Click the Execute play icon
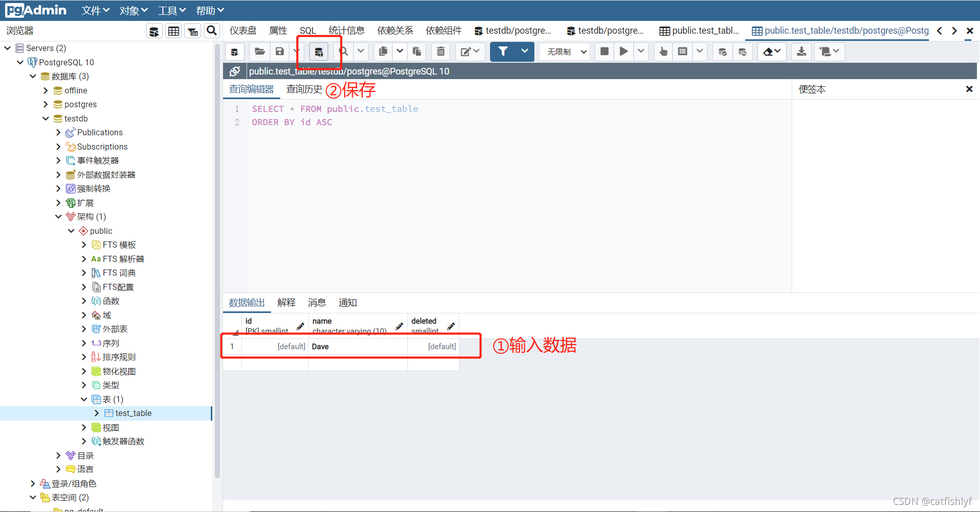This screenshot has width=980, height=512. pyautogui.click(x=624, y=52)
